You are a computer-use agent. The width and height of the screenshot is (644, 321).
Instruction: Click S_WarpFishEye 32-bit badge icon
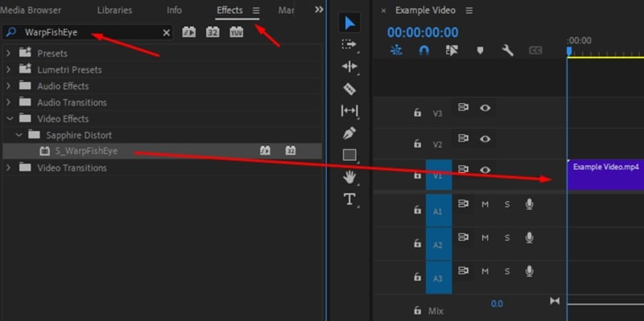click(x=291, y=151)
